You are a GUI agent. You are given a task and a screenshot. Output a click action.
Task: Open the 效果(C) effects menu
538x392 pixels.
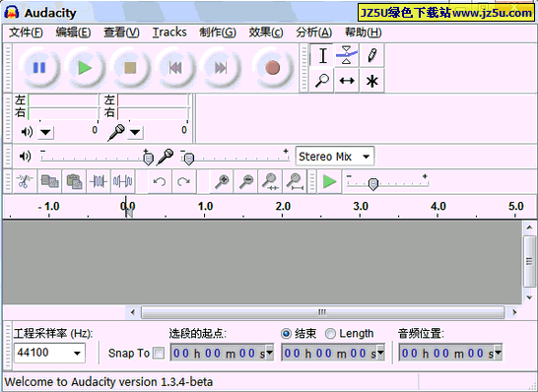[266, 33]
